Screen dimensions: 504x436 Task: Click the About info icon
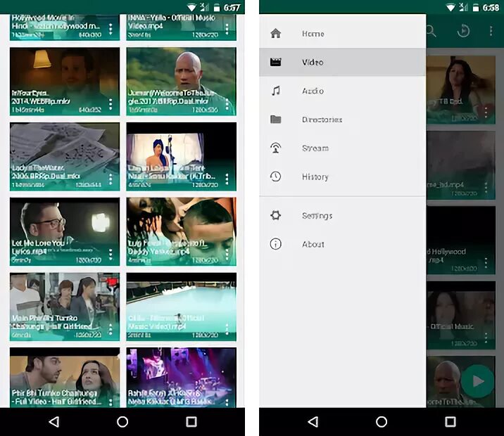click(x=275, y=244)
